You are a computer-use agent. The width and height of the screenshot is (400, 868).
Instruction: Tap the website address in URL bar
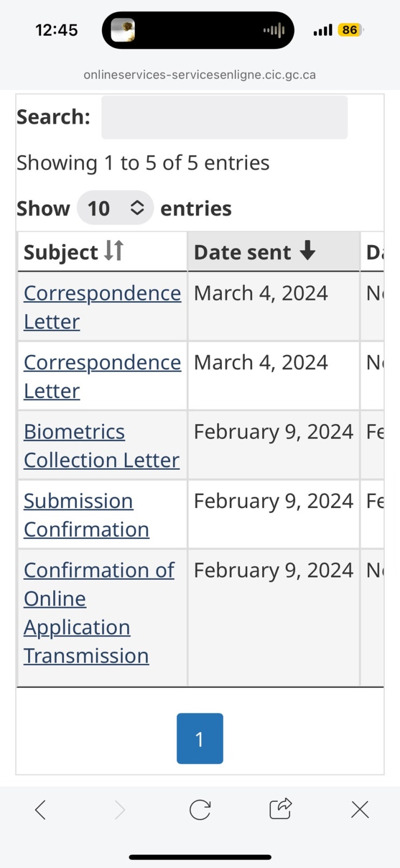point(200,75)
